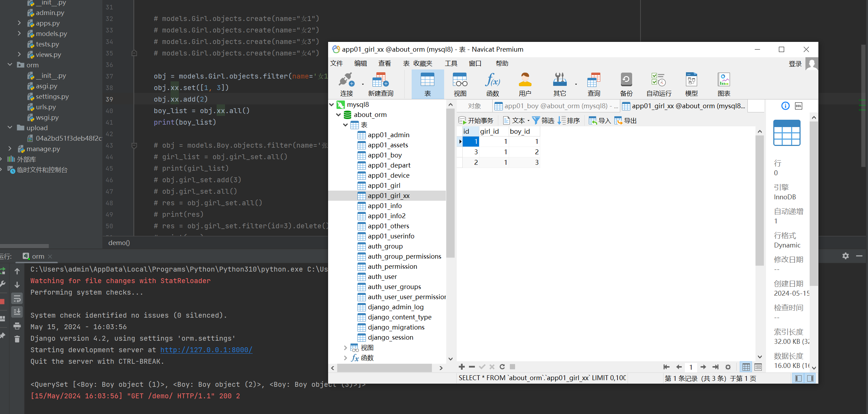This screenshot has height=414, width=868.
Task: Click the Filter button in table toolbar
Action: coord(543,120)
